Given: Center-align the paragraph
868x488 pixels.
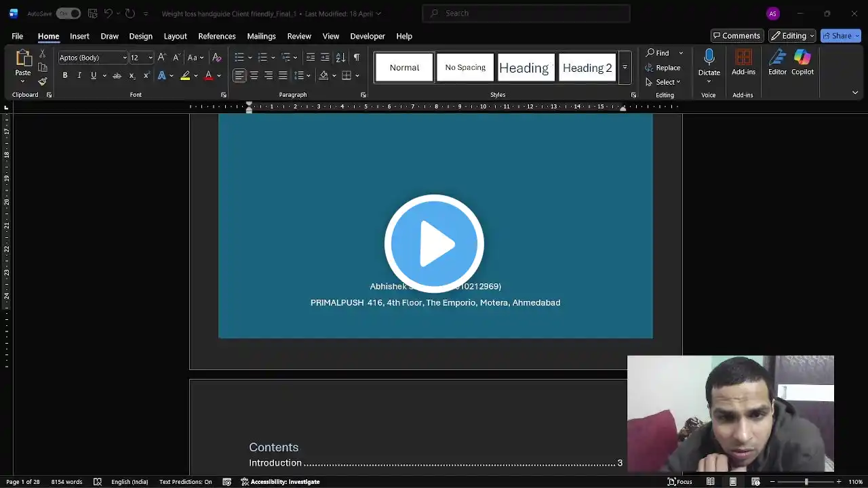Looking at the screenshot, I should click(x=254, y=75).
